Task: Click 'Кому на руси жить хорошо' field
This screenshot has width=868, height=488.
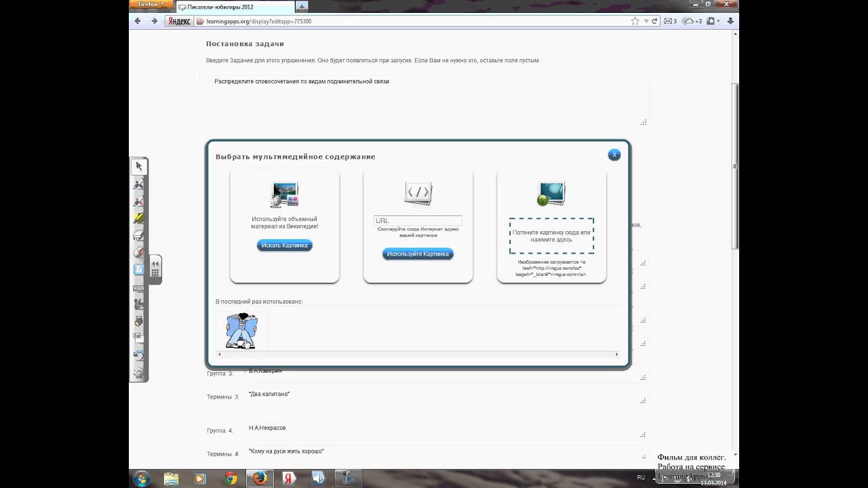Action: pyautogui.click(x=446, y=454)
